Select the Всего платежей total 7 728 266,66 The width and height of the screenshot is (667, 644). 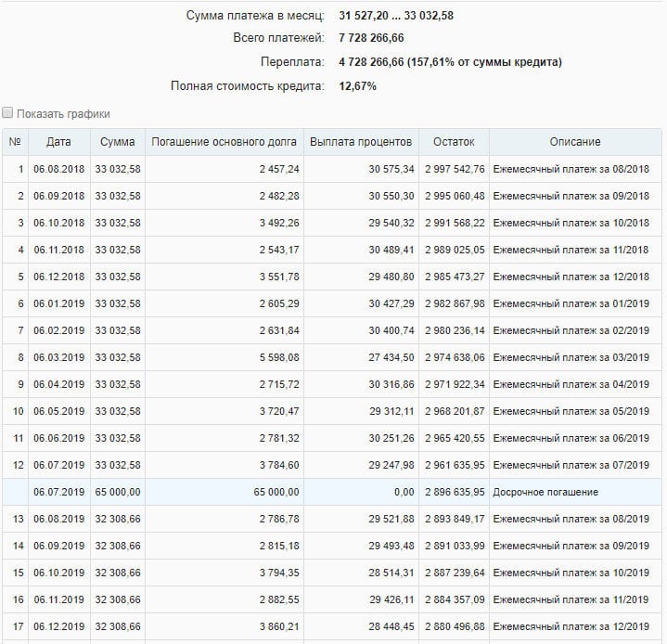371,38
